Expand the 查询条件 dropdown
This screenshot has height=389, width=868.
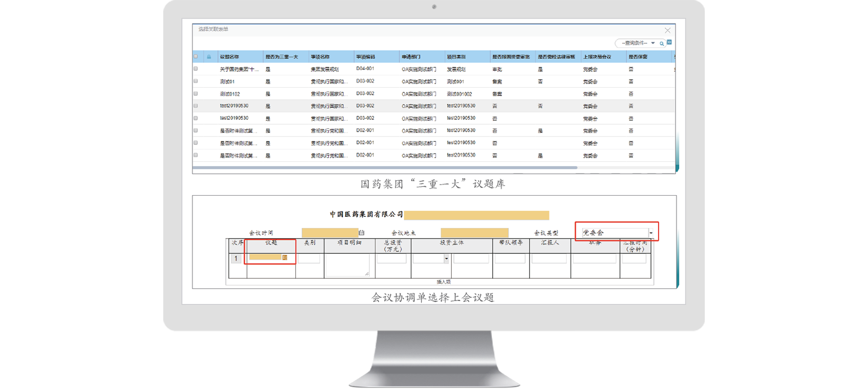[x=653, y=43]
